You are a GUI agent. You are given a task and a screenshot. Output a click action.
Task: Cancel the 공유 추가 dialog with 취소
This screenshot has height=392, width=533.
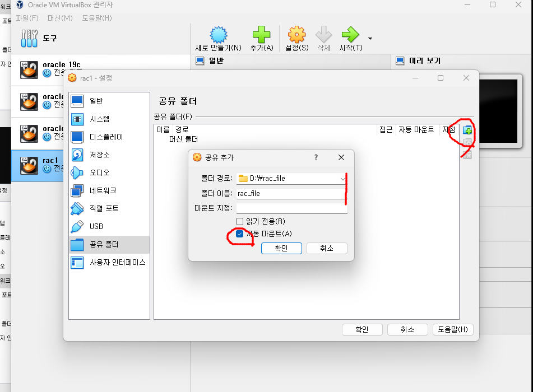tap(327, 248)
